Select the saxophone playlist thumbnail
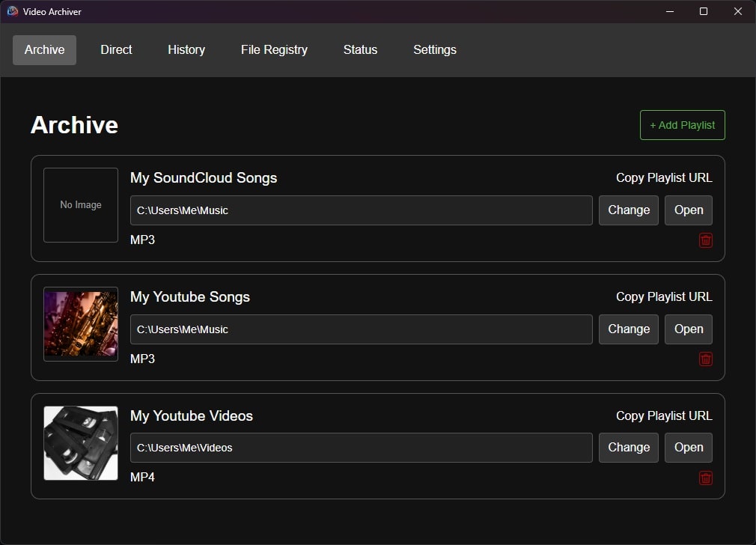The height and width of the screenshot is (545, 756). click(x=81, y=324)
